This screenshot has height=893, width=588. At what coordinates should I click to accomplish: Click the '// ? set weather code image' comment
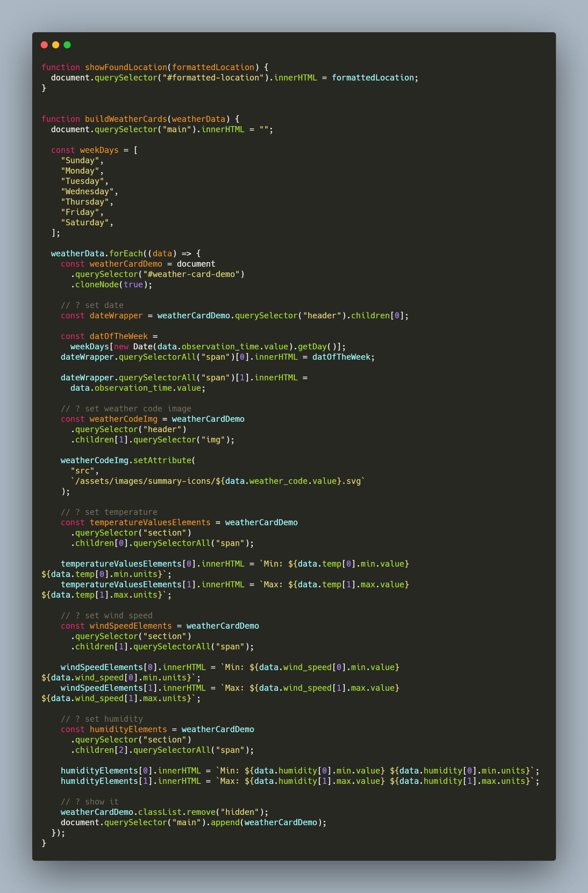126,408
